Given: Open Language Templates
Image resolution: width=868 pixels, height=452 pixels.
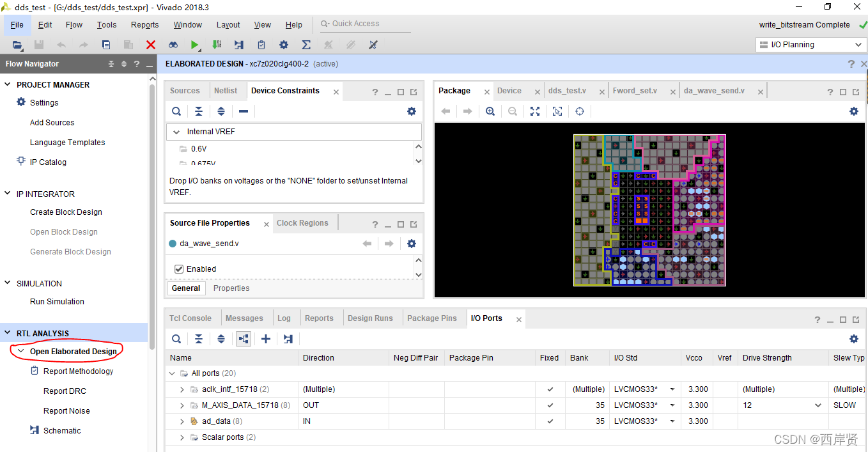Looking at the screenshot, I should pyautogui.click(x=67, y=143).
